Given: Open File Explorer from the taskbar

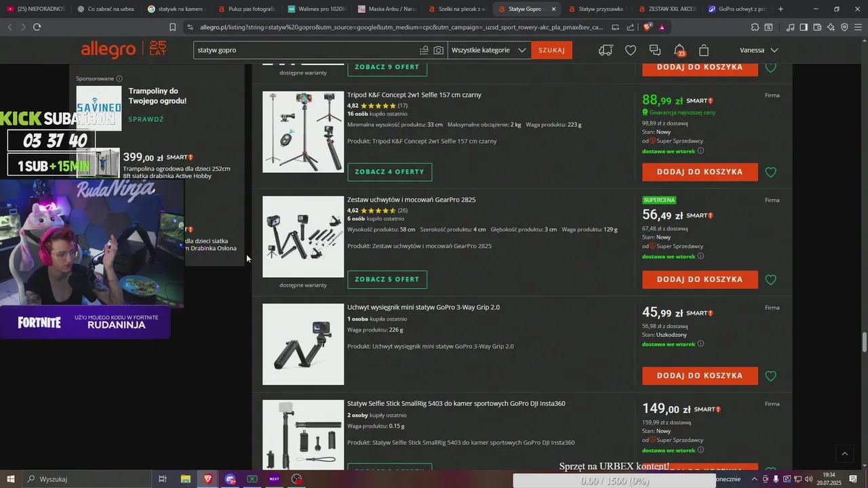Looking at the screenshot, I should pos(185,479).
